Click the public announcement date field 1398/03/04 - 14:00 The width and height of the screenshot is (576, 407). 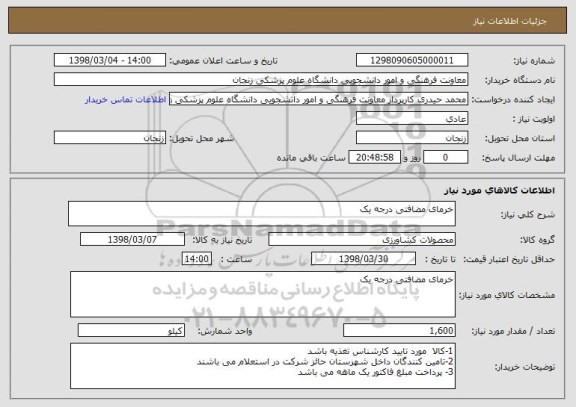tap(110, 60)
